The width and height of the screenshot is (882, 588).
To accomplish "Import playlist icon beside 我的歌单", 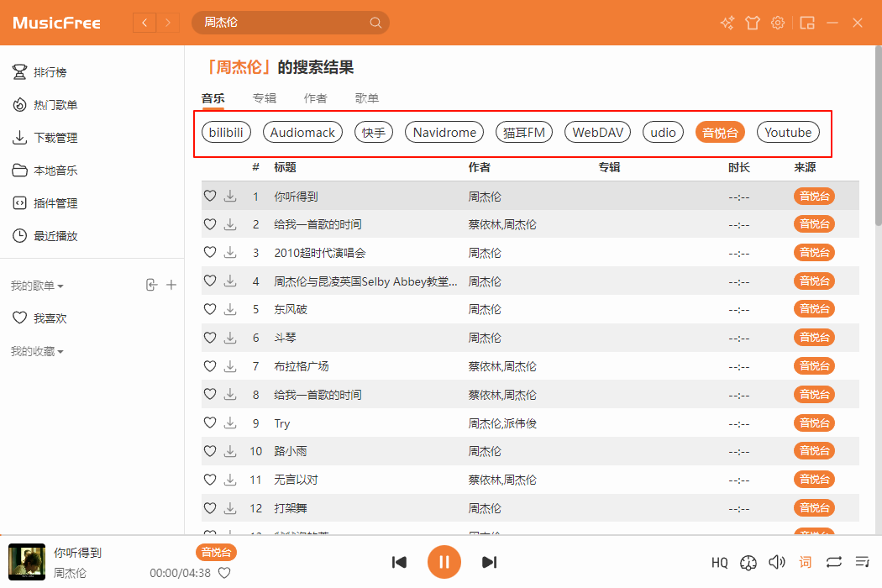I will click(x=151, y=286).
